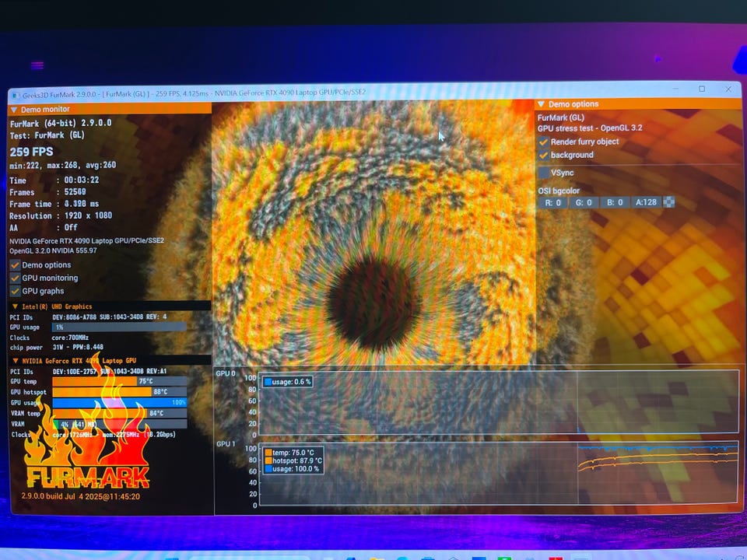Uncheck the Demo options checkbox
This screenshot has width=747, height=560.
tap(15, 265)
